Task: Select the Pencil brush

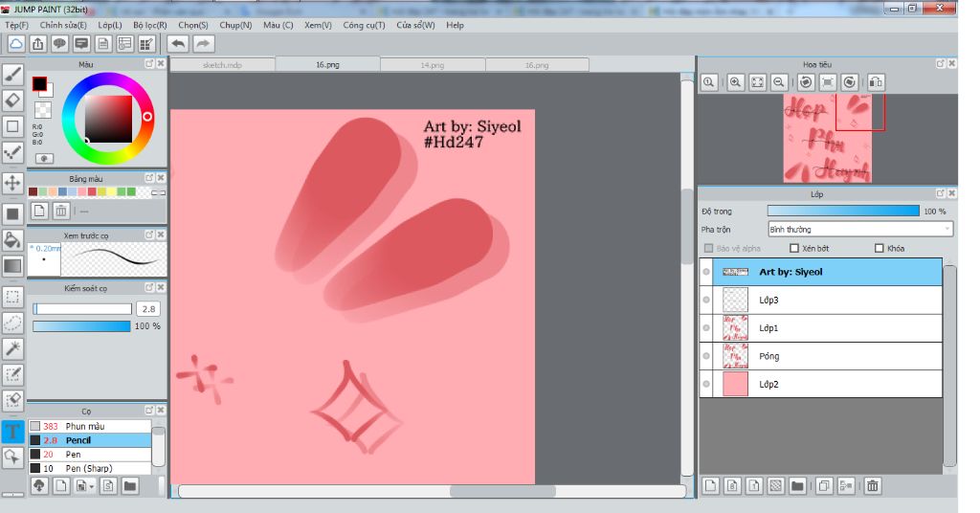Action: click(x=90, y=440)
